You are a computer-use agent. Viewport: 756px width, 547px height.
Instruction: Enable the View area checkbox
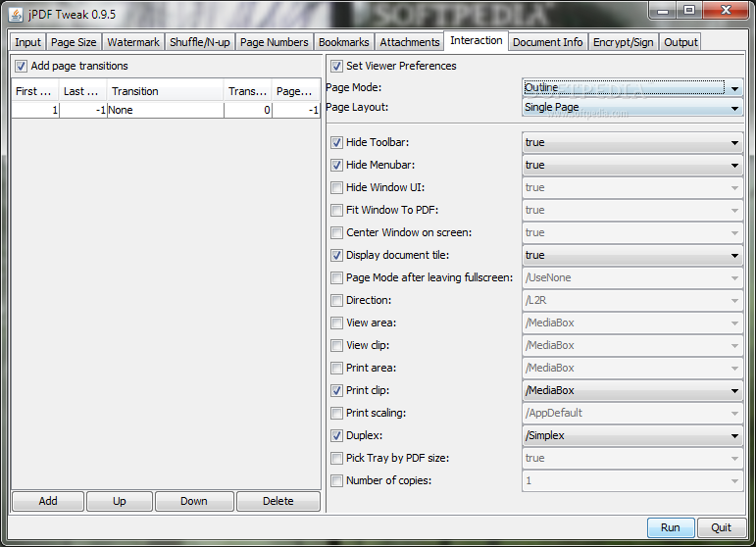click(x=336, y=323)
